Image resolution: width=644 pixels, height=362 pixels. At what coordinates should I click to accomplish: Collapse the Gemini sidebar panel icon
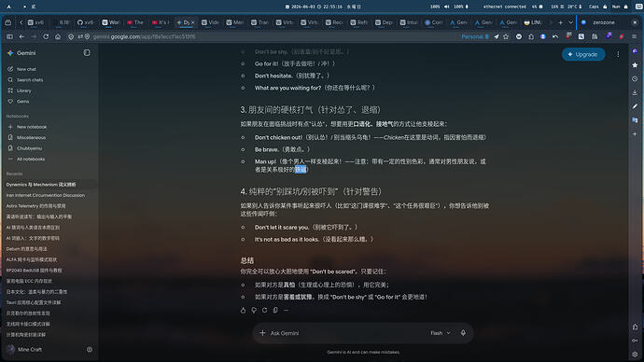tap(87, 52)
